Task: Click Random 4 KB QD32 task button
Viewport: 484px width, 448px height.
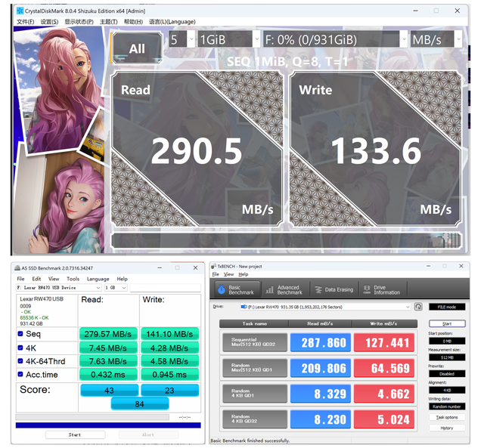Action: pos(255,419)
